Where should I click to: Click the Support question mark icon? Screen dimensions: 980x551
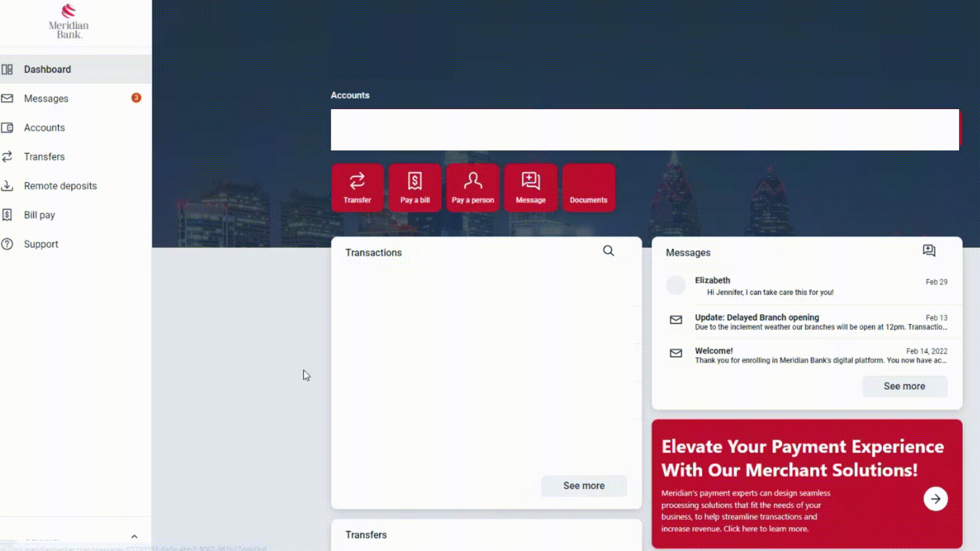point(7,244)
